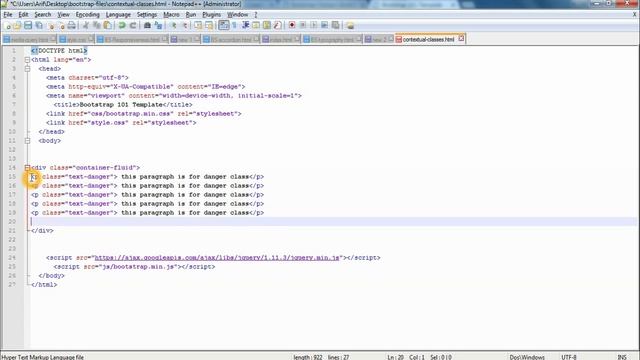Collapse the body fold marker on line 11

pyautogui.click(x=27, y=141)
